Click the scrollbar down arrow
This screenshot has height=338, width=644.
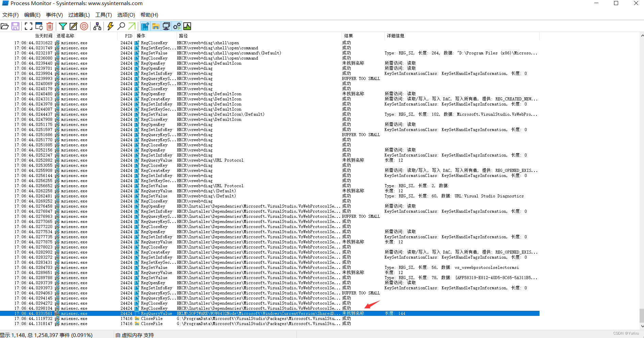click(x=642, y=326)
